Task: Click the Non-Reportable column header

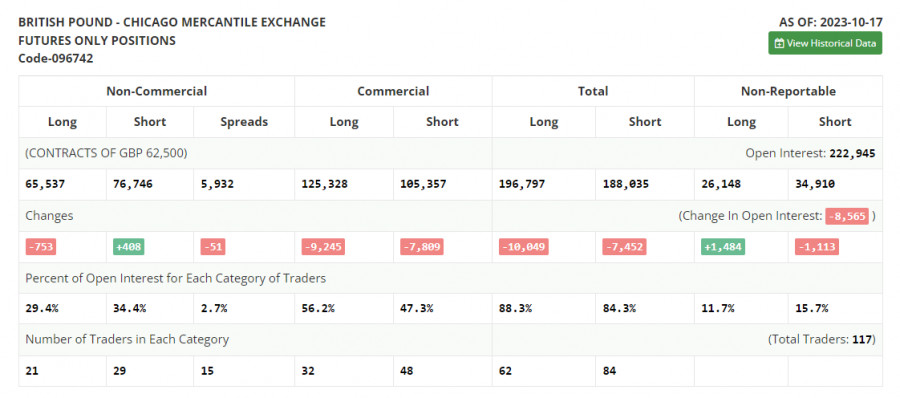Action: [x=788, y=91]
